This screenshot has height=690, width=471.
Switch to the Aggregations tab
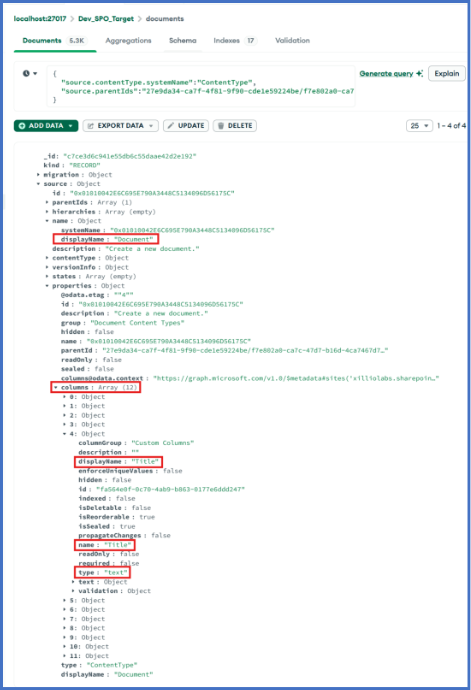[128, 40]
